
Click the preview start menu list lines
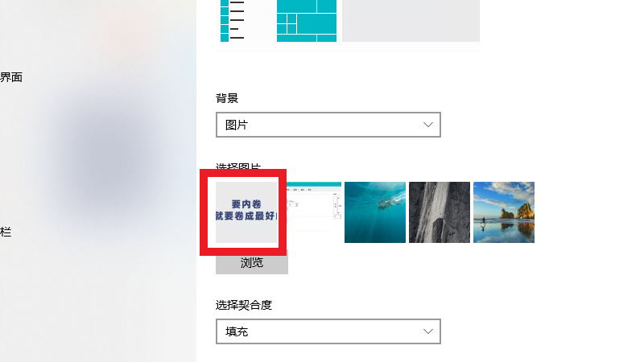(237, 21)
